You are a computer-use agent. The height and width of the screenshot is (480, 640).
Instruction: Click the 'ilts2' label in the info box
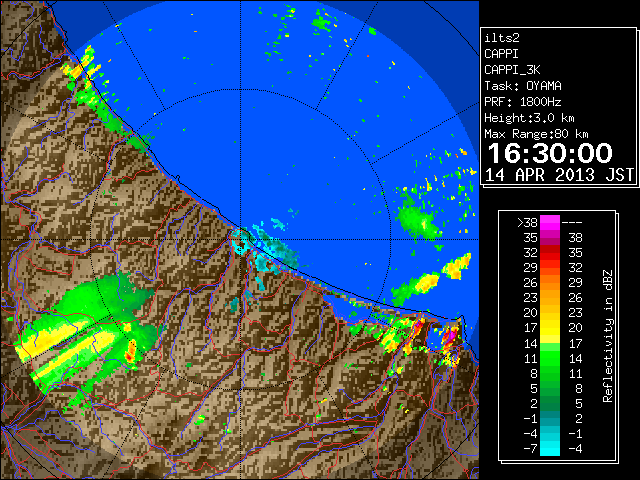click(x=502, y=38)
